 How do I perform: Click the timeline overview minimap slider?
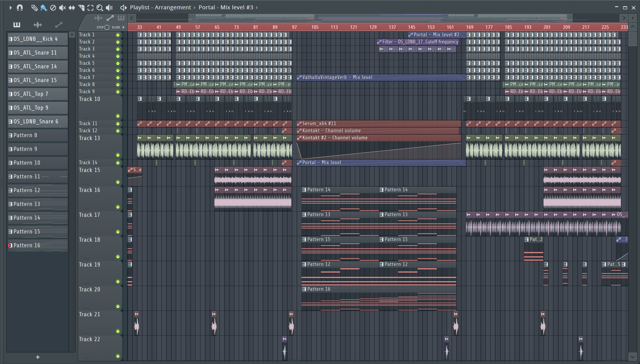point(380,18)
